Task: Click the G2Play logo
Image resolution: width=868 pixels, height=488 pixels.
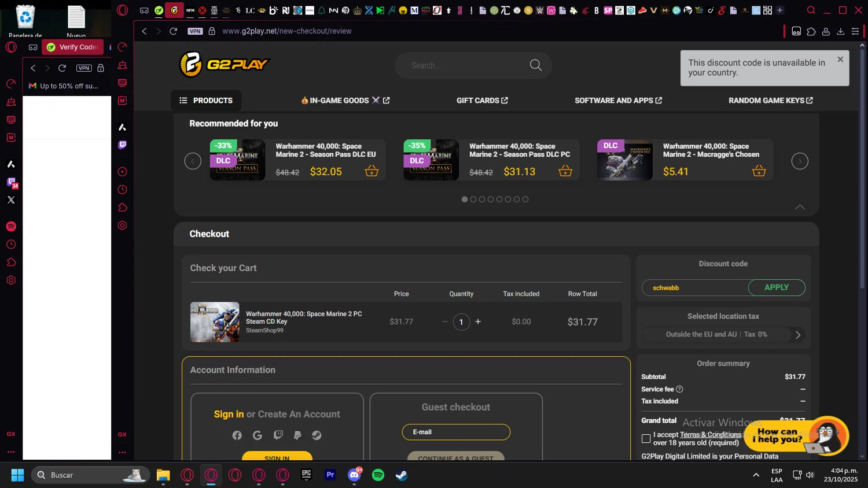Action: pos(225,65)
